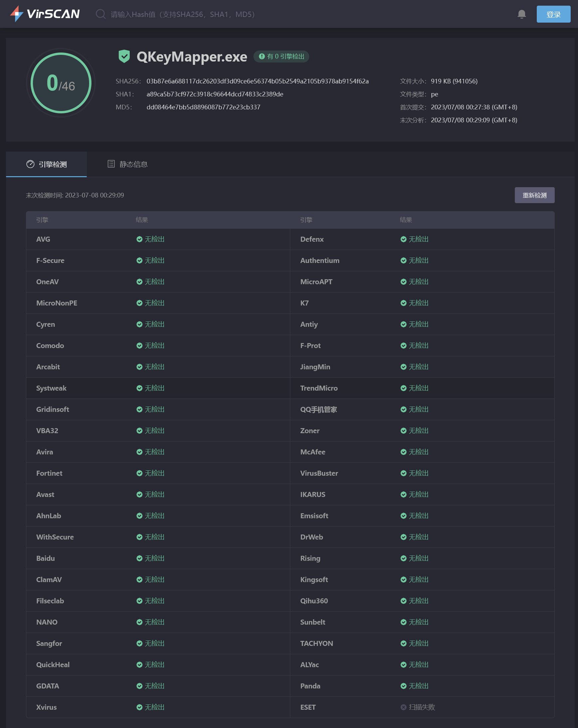Click the 有 0 引擎检出 badge
Screen dimensions: 578x728
coord(281,57)
